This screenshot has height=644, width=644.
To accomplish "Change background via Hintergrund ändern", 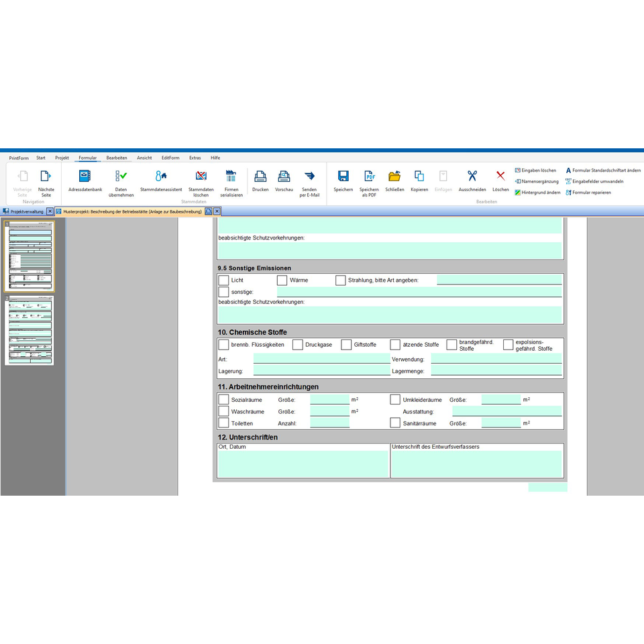I will click(537, 193).
